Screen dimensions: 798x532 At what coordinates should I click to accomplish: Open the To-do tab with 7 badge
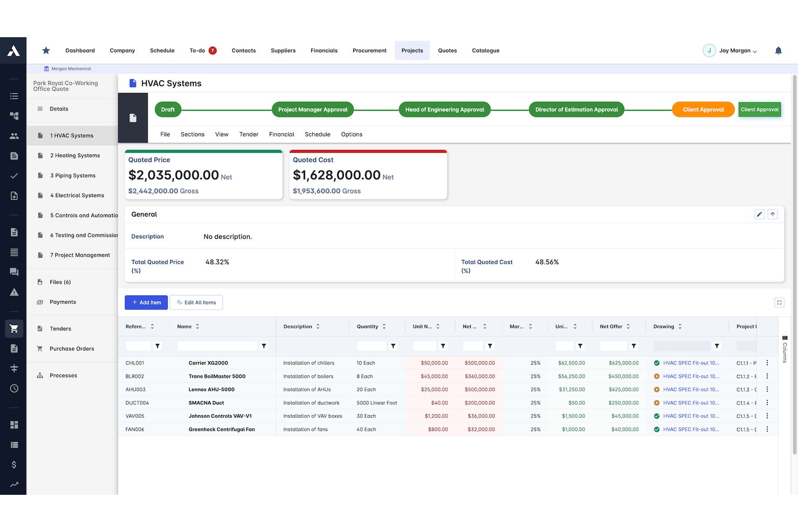[203, 51]
